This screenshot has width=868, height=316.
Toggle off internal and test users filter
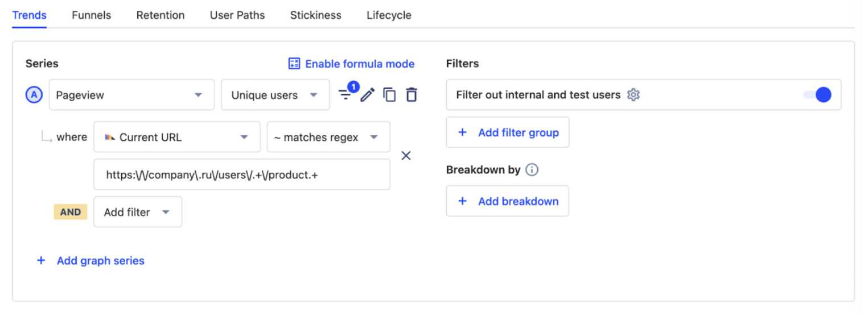(817, 95)
